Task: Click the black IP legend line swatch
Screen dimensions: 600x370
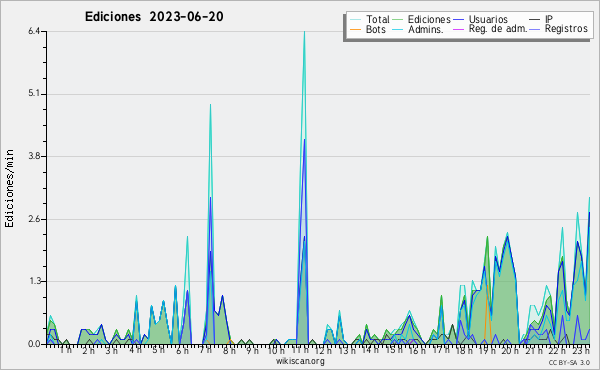Action: 535,20
